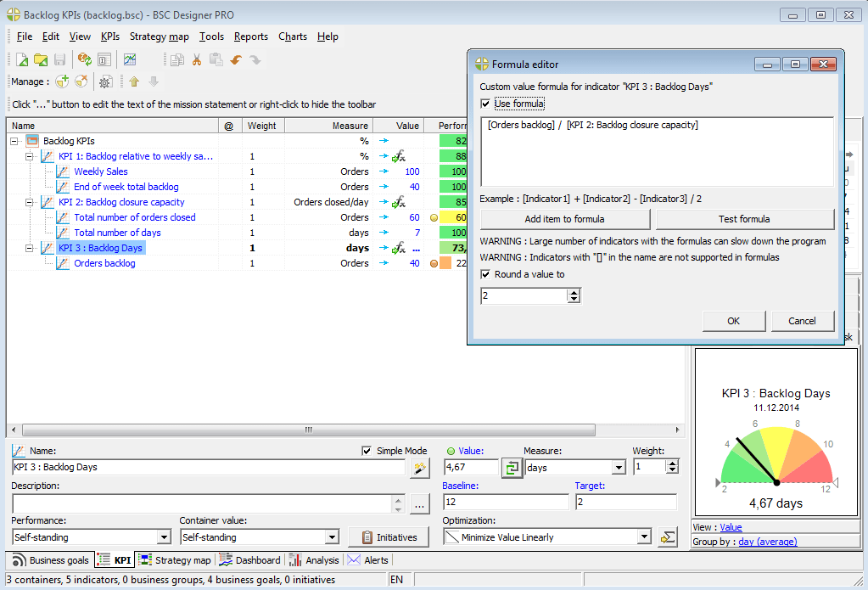The width and height of the screenshot is (868, 590).
Task: Switch to the Dashboard tab
Action: (x=250, y=560)
